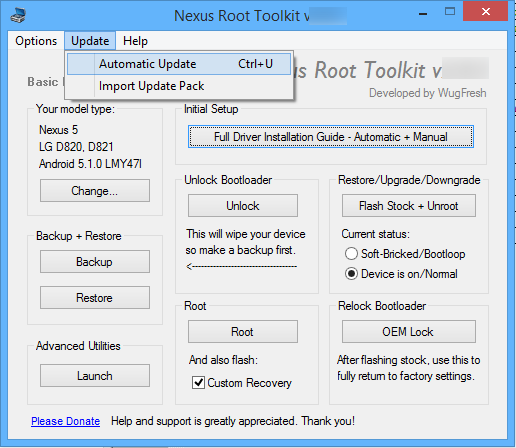Click the OEM Lock button
This screenshot has height=448, width=516.
[x=409, y=332]
